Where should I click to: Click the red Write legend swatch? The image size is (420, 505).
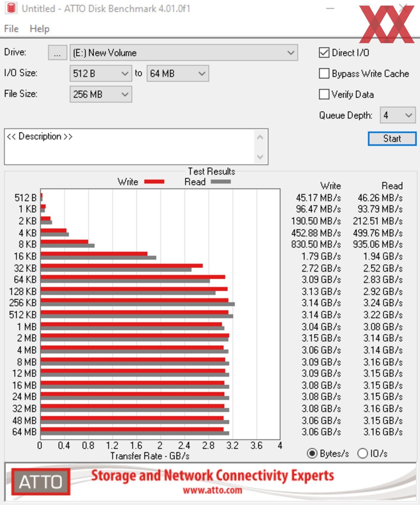click(154, 182)
